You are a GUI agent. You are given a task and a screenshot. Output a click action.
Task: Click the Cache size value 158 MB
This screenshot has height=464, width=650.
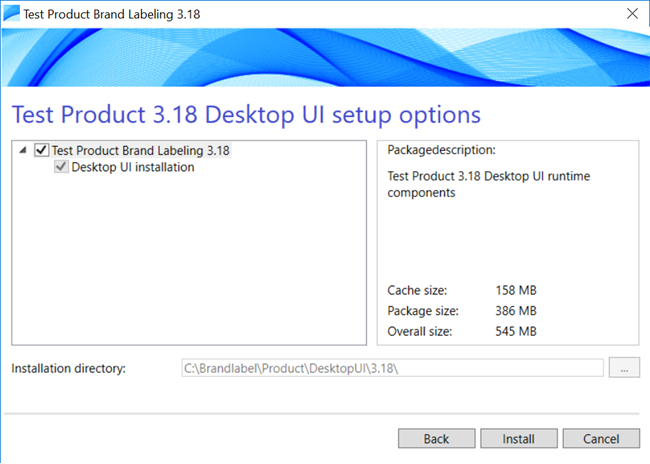click(516, 290)
